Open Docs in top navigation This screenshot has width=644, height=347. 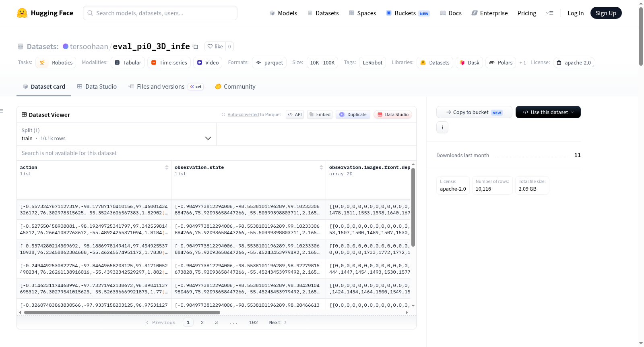pos(450,13)
